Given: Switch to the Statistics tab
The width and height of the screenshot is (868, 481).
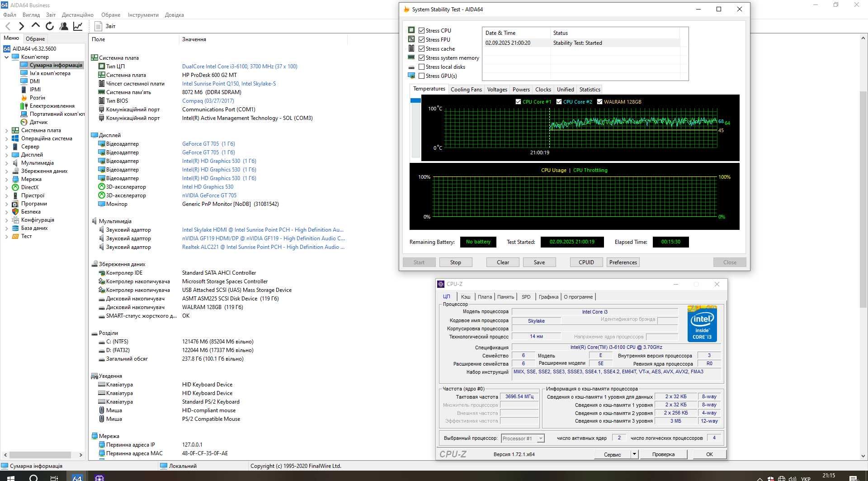Looking at the screenshot, I should point(590,90).
